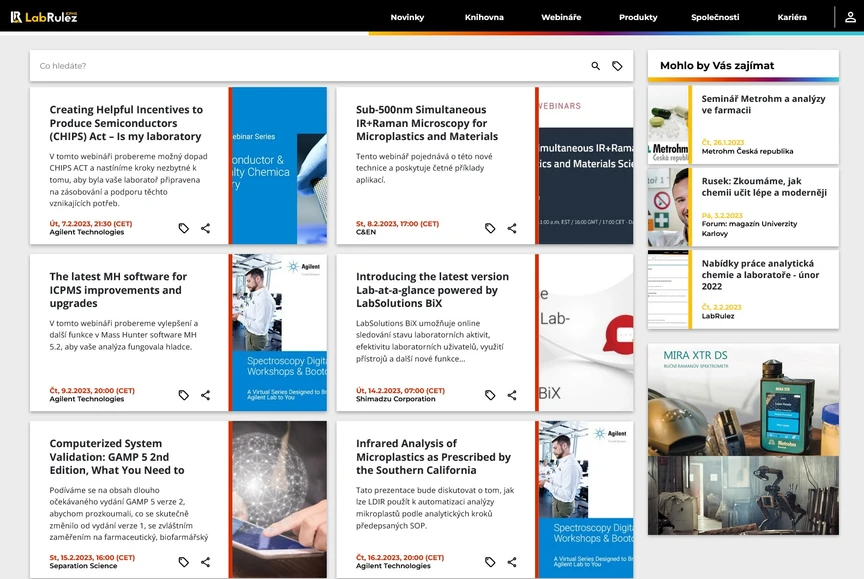Viewport: 864px width, 579px height.
Task: Open the Knihovna menu
Action: click(x=484, y=17)
